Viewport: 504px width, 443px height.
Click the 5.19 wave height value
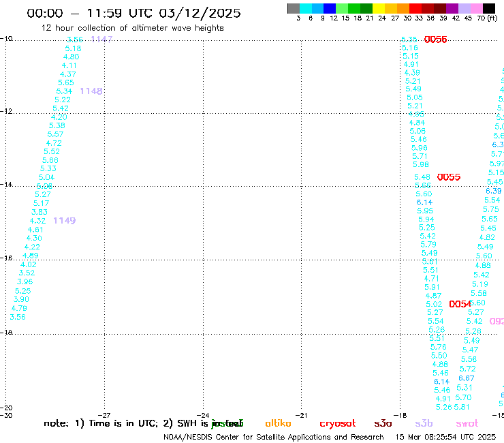click(x=480, y=284)
